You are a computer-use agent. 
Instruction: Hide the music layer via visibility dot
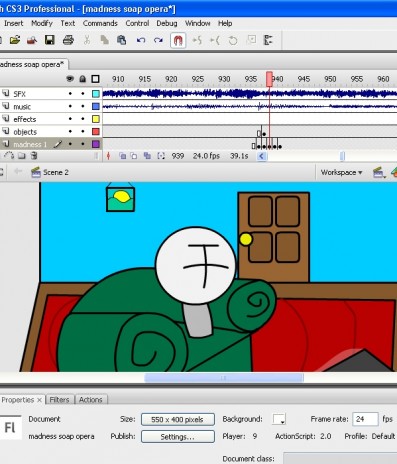tap(70, 107)
